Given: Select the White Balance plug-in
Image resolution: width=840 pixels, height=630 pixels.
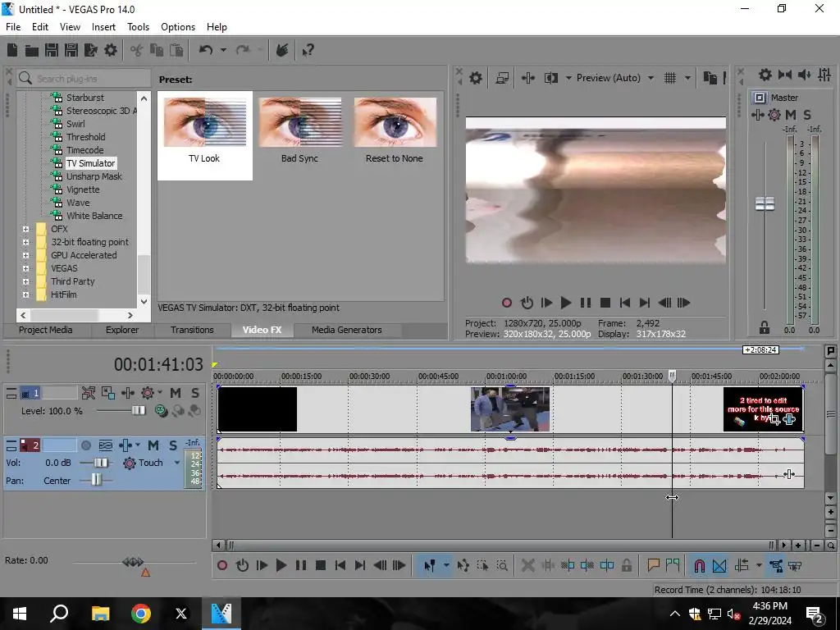Looking at the screenshot, I should [x=94, y=216].
